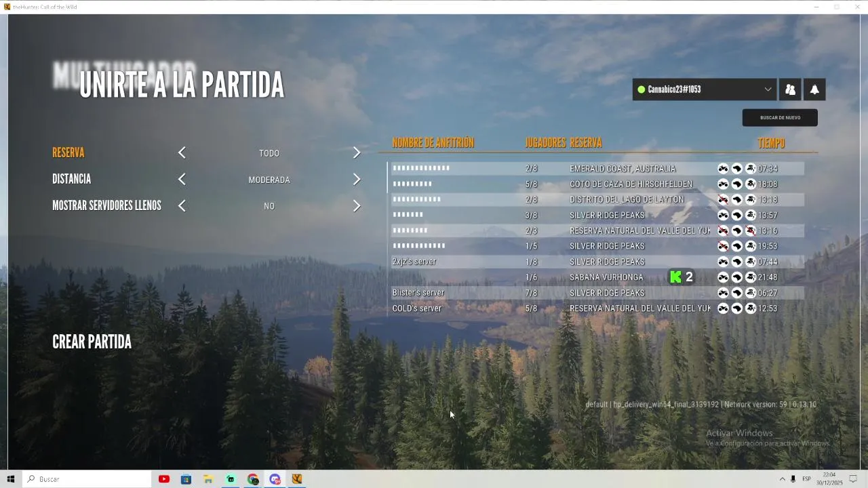The width and height of the screenshot is (868, 488).
Task: Click the ATV icon in Sabana Vurhonga row
Action: click(723, 277)
